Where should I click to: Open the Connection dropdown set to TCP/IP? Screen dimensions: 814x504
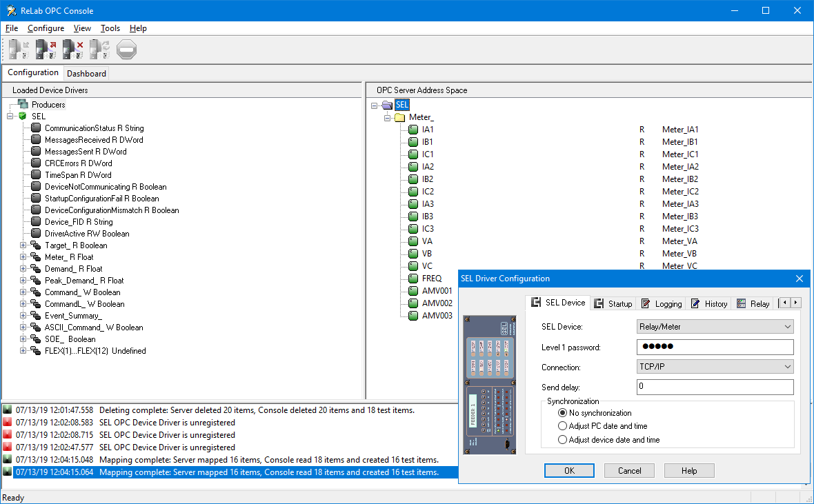click(715, 367)
